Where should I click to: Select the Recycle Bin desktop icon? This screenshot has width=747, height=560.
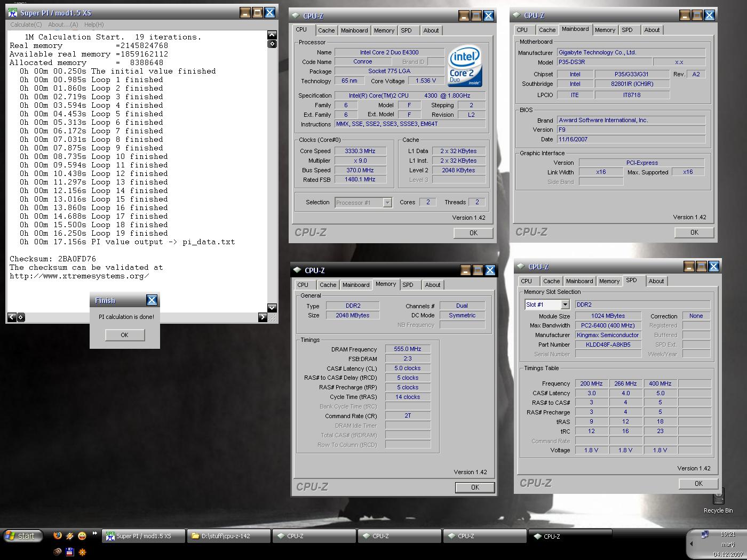[x=718, y=500]
